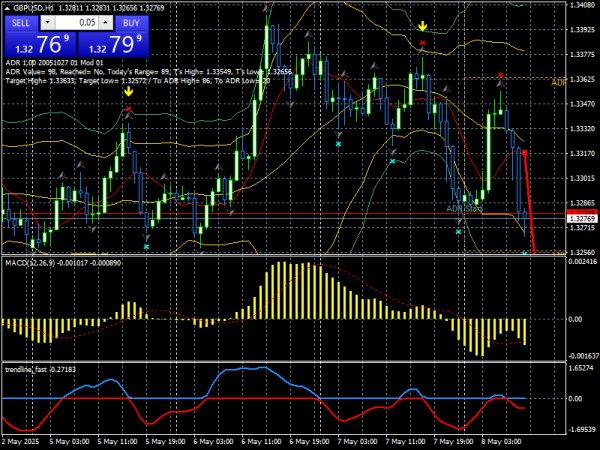Click price scale value 1.32715
Viewport: 600px width, 450px height.
pyautogui.click(x=582, y=228)
